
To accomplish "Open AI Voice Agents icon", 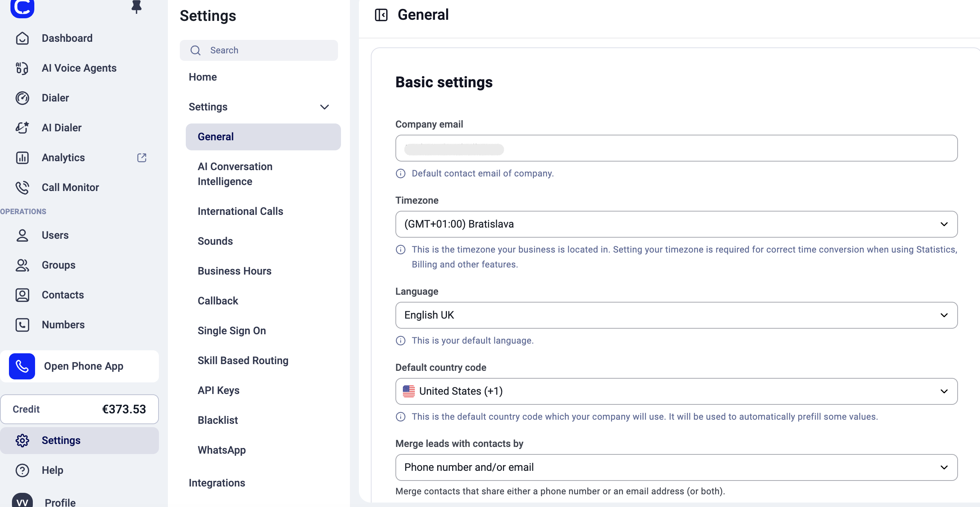I will (22, 68).
